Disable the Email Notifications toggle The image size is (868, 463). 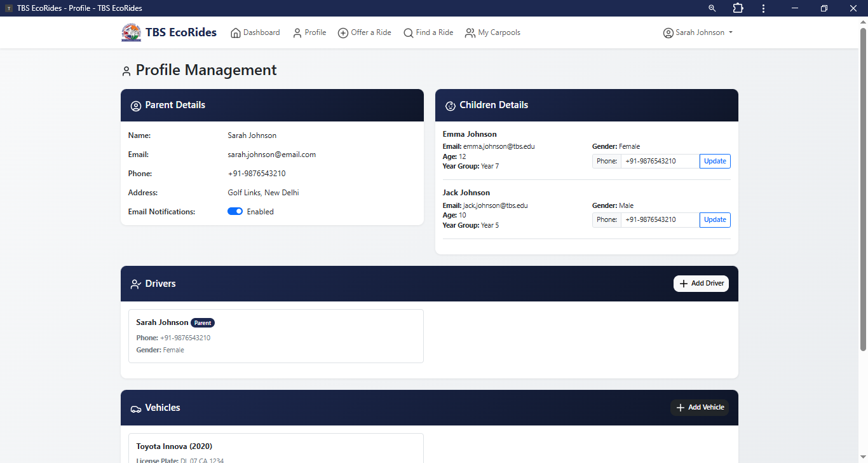(x=235, y=212)
